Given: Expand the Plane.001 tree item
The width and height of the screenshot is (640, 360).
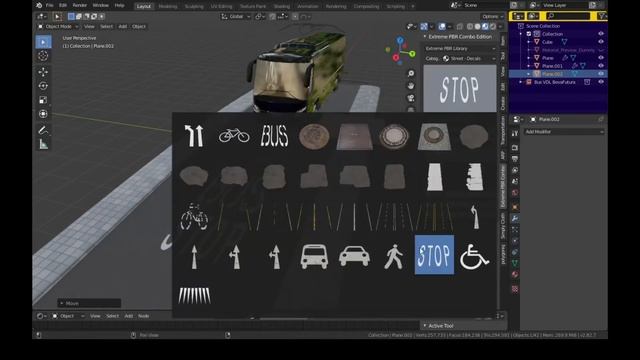Looking at the screenshot, I should [x=529, y=66].
